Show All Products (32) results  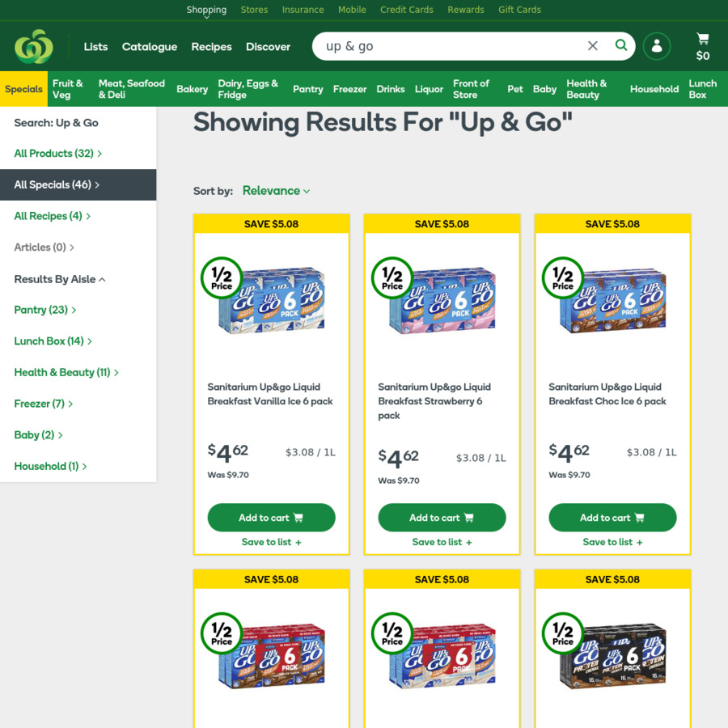(58, 153)
